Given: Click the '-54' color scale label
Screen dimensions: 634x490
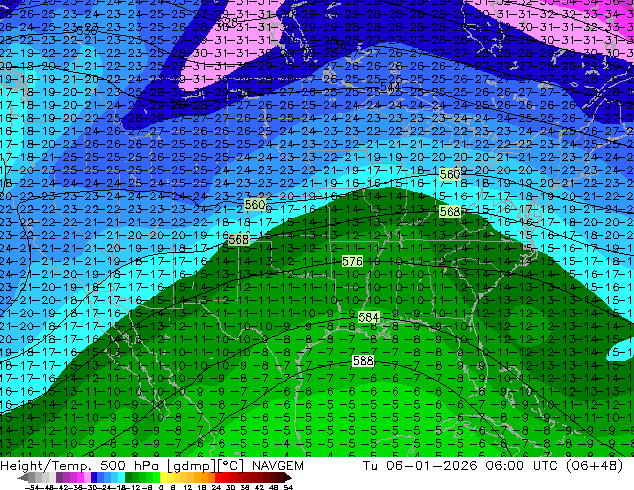Looking at the screenshot, I should point(32,487).
